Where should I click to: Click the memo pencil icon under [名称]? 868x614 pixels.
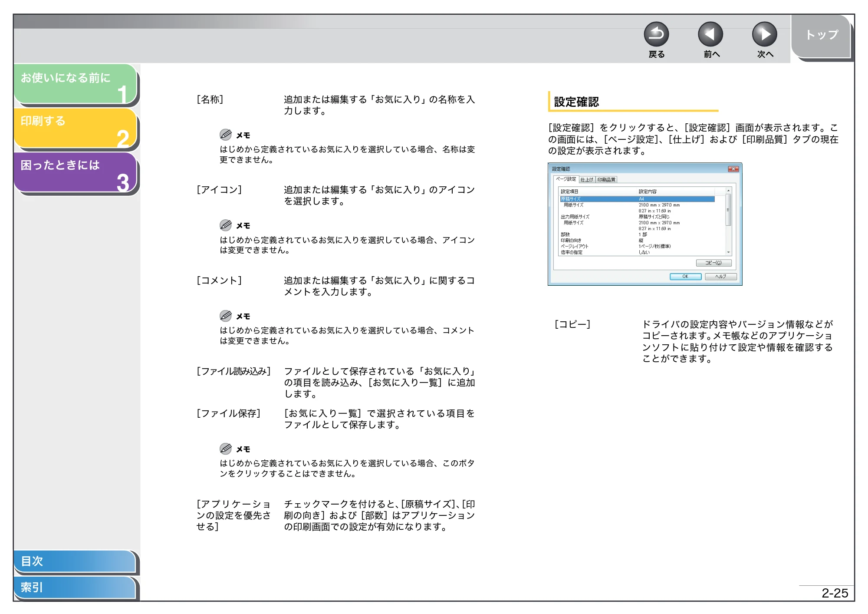click(226, 135)
